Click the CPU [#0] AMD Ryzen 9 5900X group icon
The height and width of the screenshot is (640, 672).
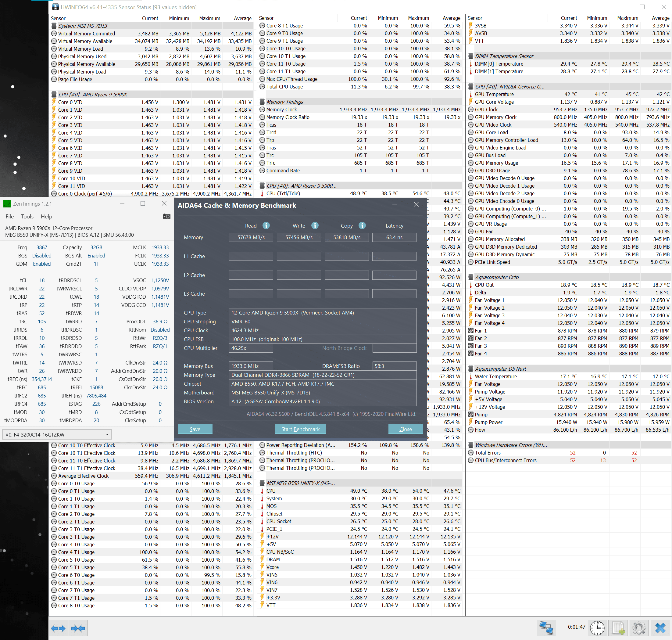(54, 95)
